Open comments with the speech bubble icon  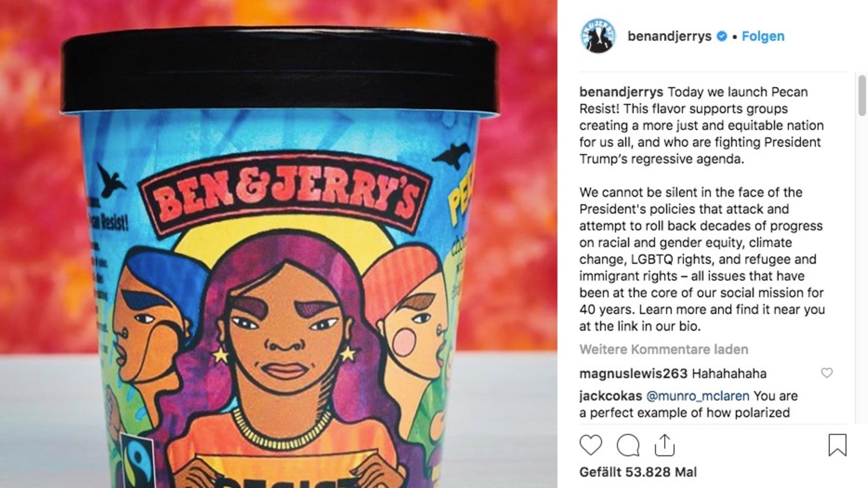628,445
